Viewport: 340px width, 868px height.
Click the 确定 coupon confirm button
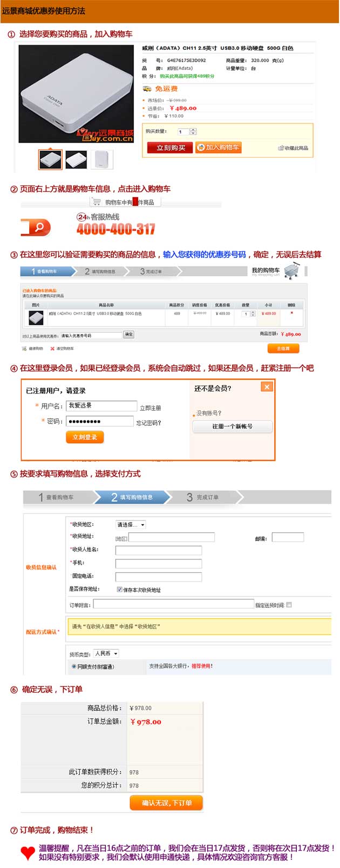coord(129,335)
